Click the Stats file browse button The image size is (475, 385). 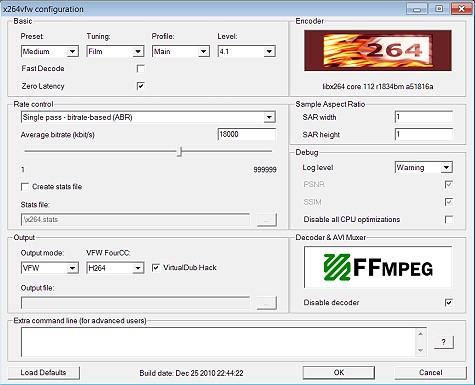tap(266, 220)
